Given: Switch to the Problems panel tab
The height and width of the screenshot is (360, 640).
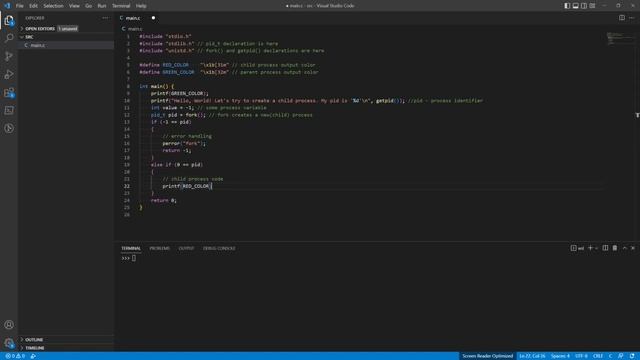Looking at the screenshot, I should (160, 248).
